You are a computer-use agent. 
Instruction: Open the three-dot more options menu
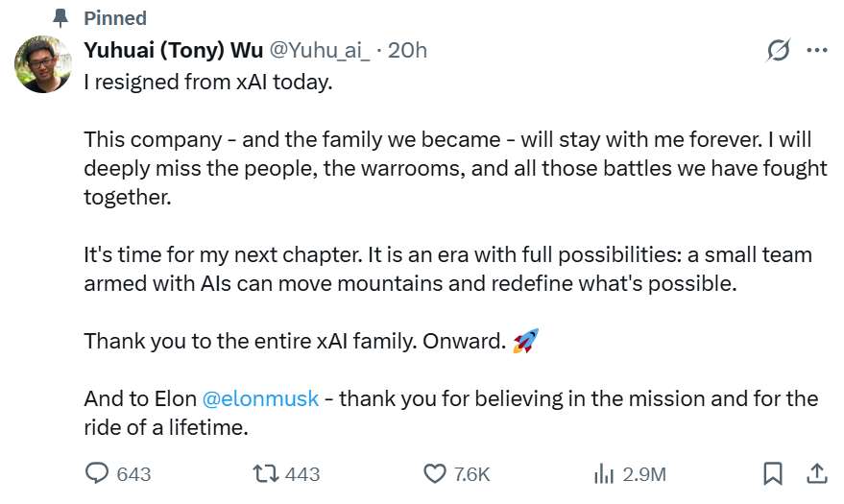[817, 51]
